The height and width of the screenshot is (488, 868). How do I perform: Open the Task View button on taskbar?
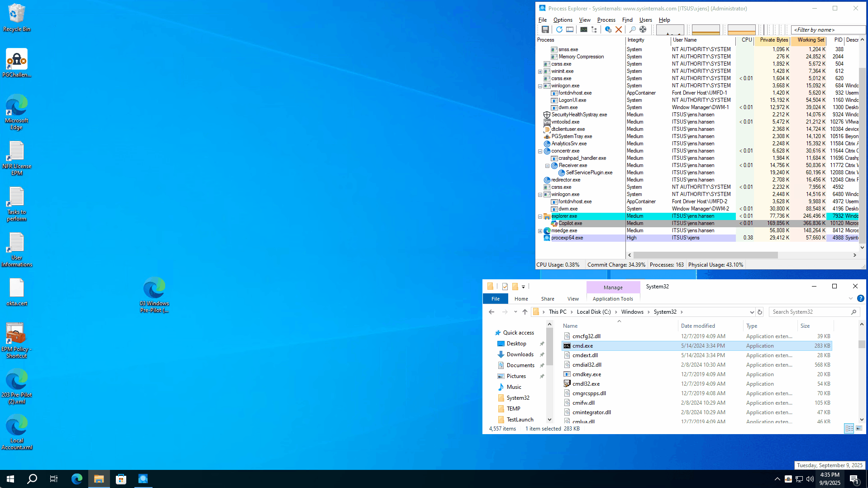(x=54, y=479)
